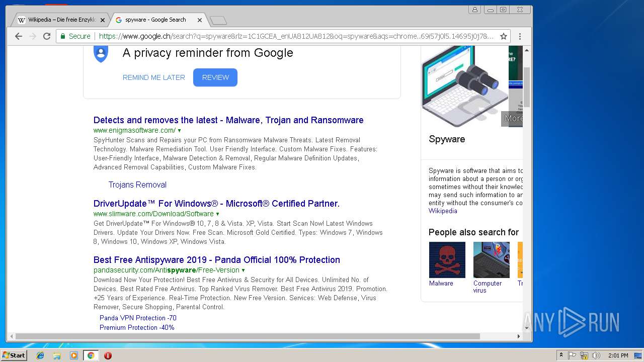The width and height of the screenshot is (644, 362).
Task: Switch to the Wikipedia tab
Action: pyautogui.click(x=61, y=20)
